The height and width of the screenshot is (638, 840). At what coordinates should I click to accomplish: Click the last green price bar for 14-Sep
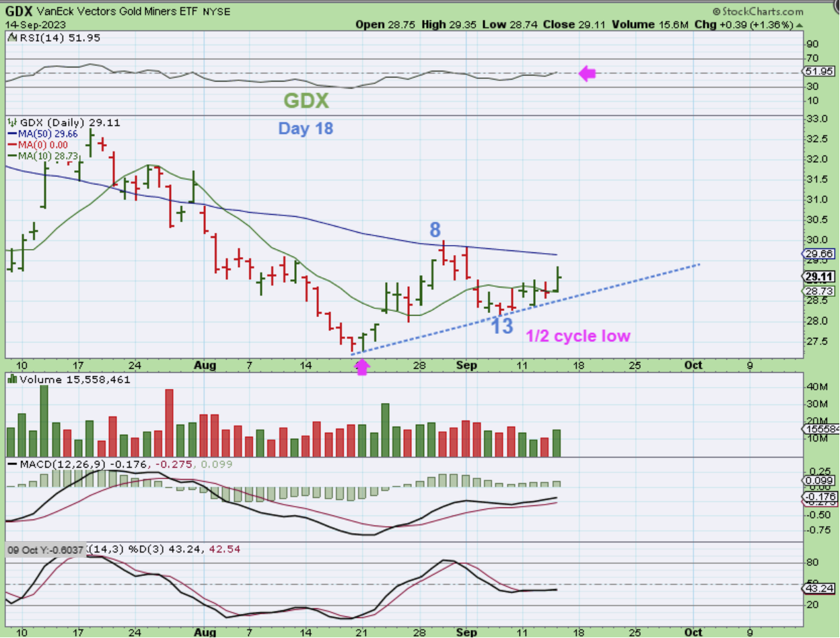557,279
